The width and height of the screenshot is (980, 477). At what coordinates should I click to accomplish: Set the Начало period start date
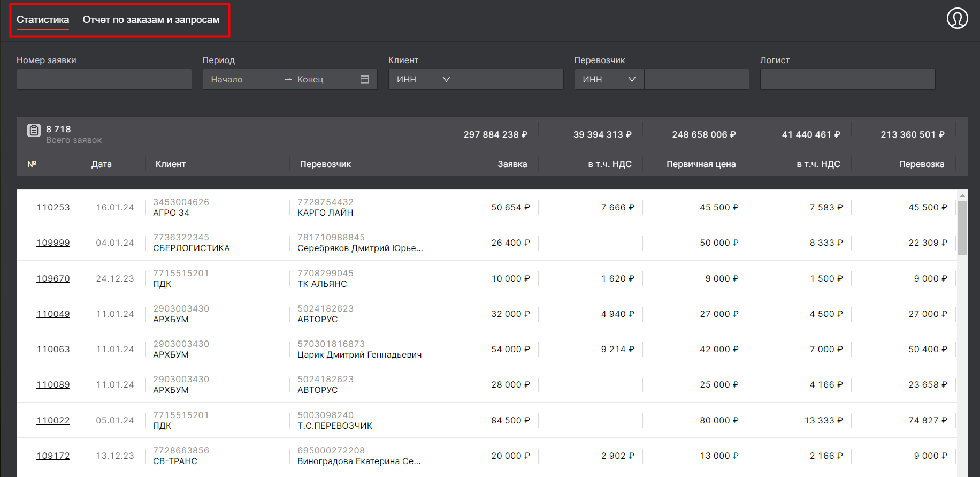point(243,79)
